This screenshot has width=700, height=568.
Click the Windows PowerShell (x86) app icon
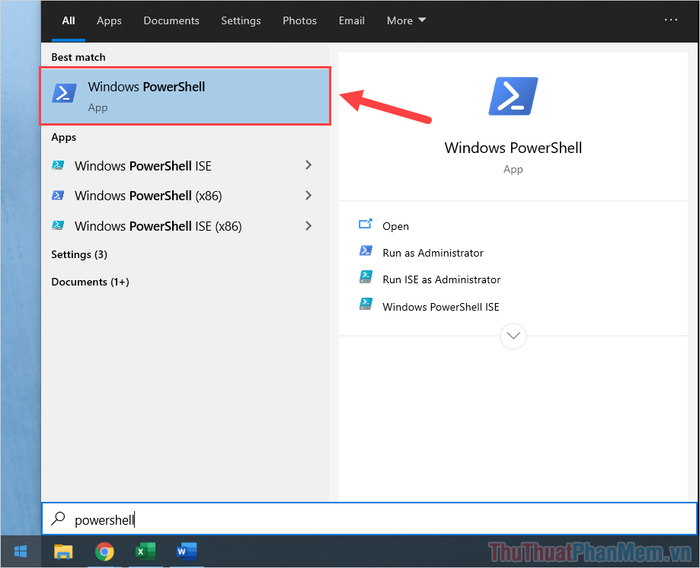[x=58, y=196]
